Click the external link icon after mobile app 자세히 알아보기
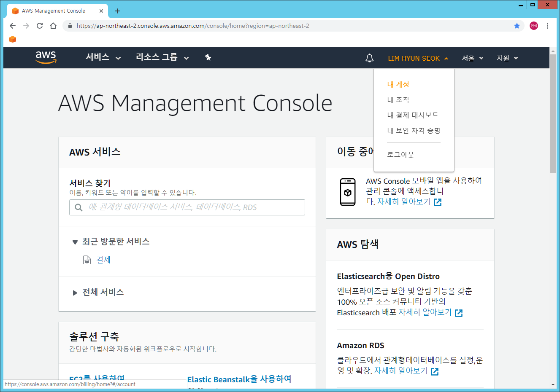 point(438,202)
